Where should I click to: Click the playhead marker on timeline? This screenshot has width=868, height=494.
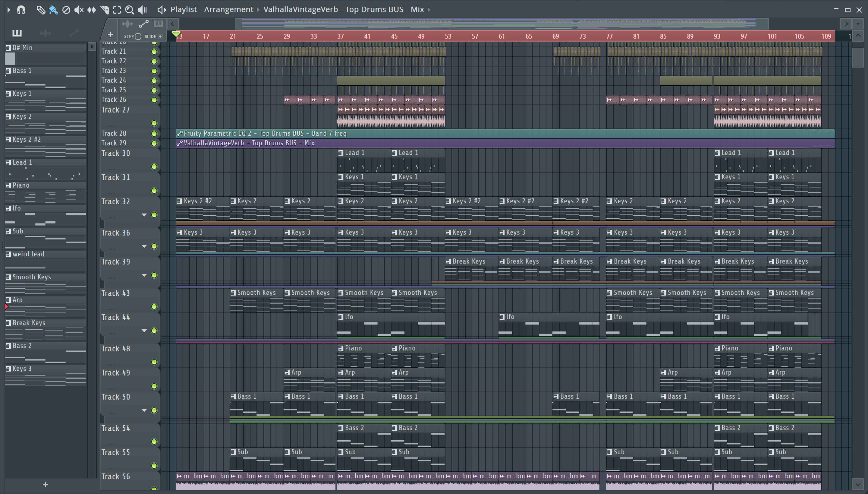176,34
